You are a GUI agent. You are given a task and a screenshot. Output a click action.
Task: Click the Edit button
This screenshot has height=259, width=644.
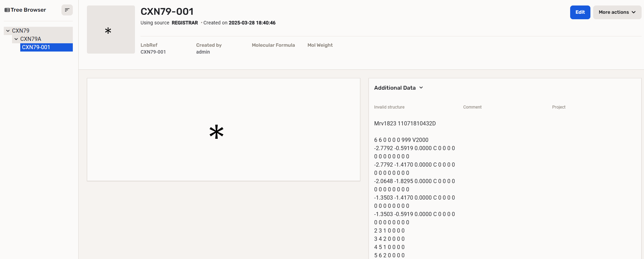point(580,12)
